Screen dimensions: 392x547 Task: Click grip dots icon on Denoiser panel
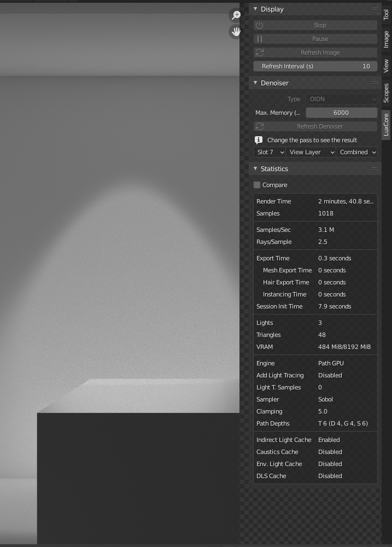pyautogui.click(x=375, y=83)
